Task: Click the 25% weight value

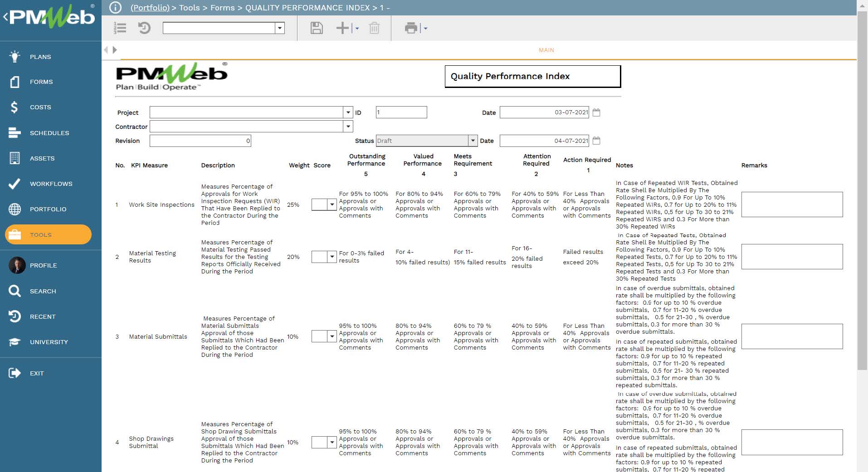Action: point(293,204)
